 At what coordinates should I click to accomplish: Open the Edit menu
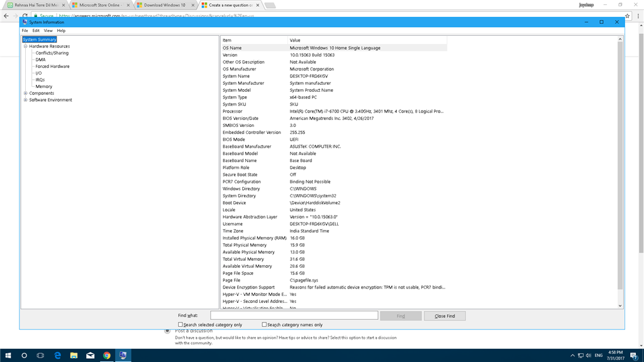[x=36, y=31]
